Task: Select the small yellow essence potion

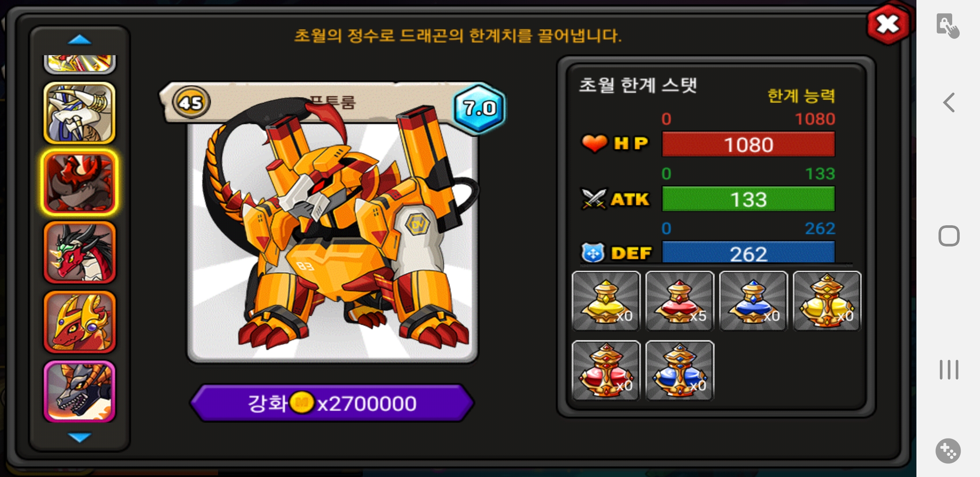Action: point(606,301)
